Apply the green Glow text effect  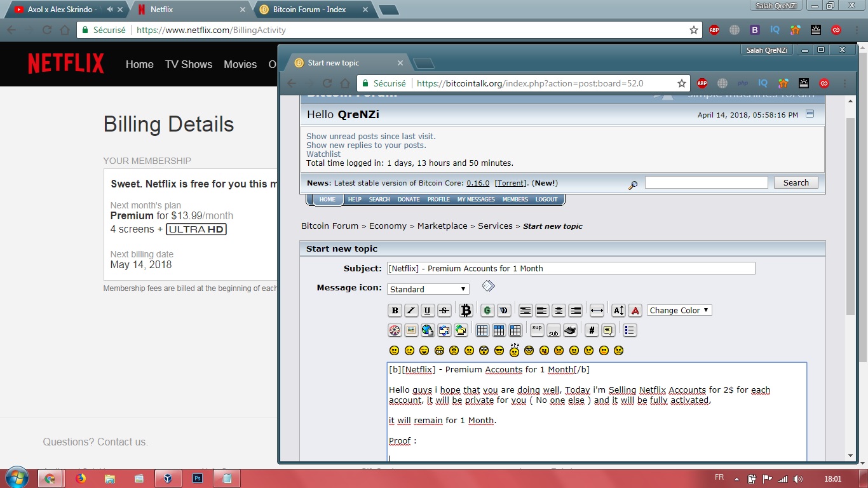point(487,311)
